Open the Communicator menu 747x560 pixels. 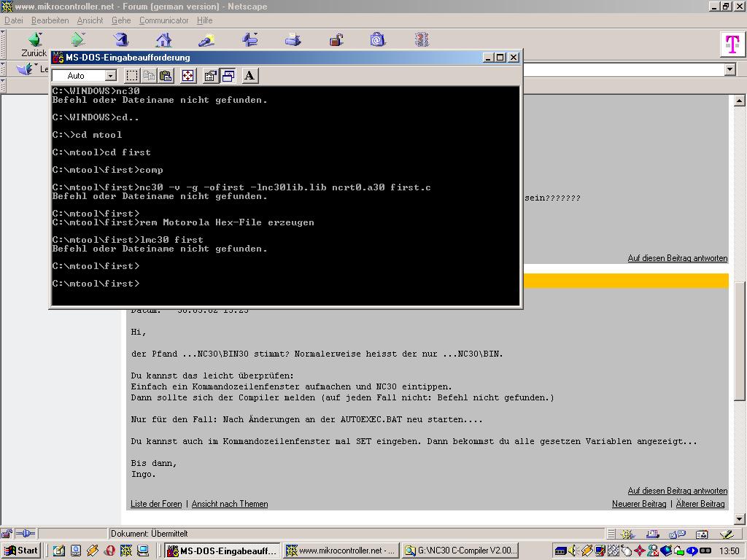point(164,20)
